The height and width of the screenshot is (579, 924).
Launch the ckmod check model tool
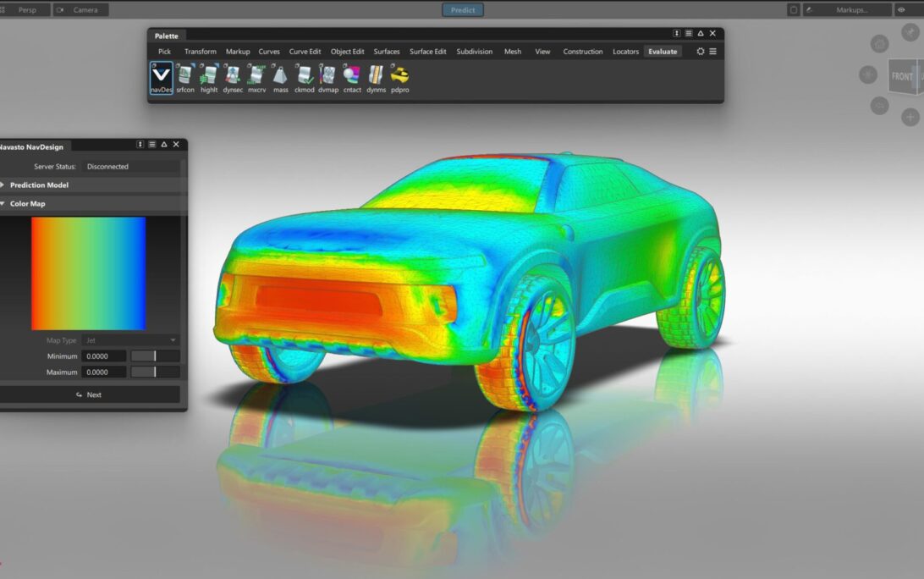305,75
